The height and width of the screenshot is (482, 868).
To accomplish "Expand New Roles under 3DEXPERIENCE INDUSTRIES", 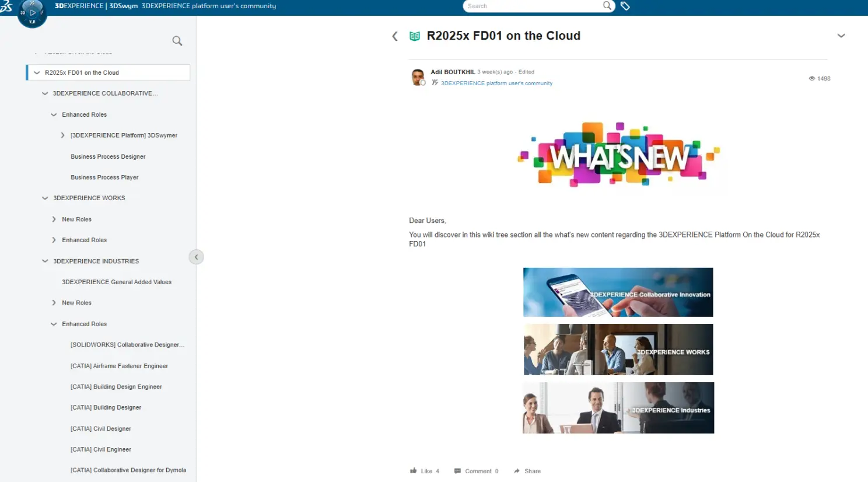I will (x=54, y=303).
